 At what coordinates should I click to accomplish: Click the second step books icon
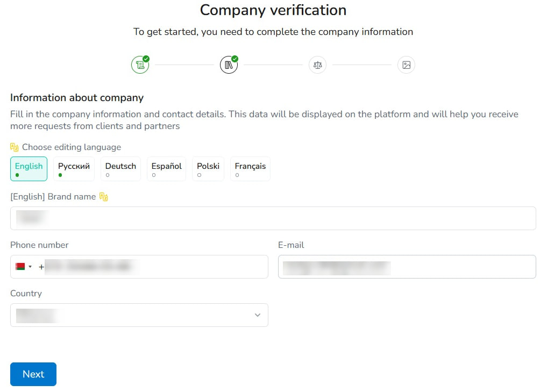tap(229, 65)
